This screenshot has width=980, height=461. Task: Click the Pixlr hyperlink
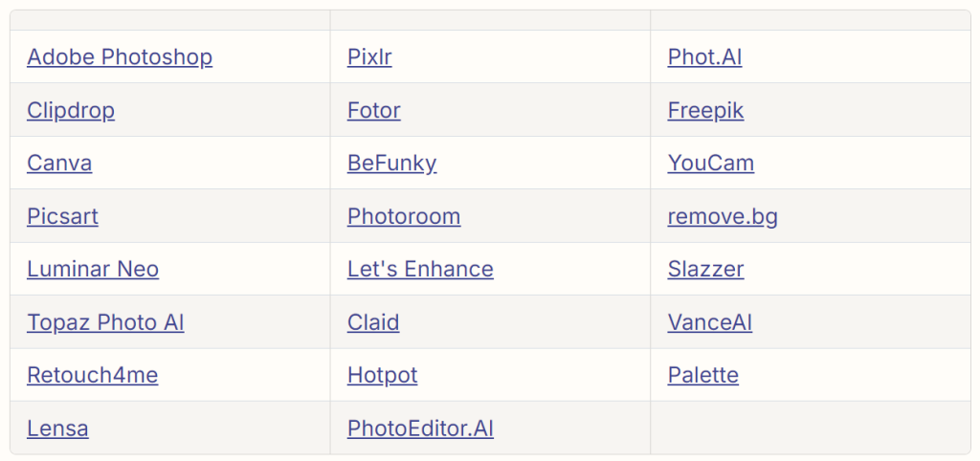pos(369,57)
